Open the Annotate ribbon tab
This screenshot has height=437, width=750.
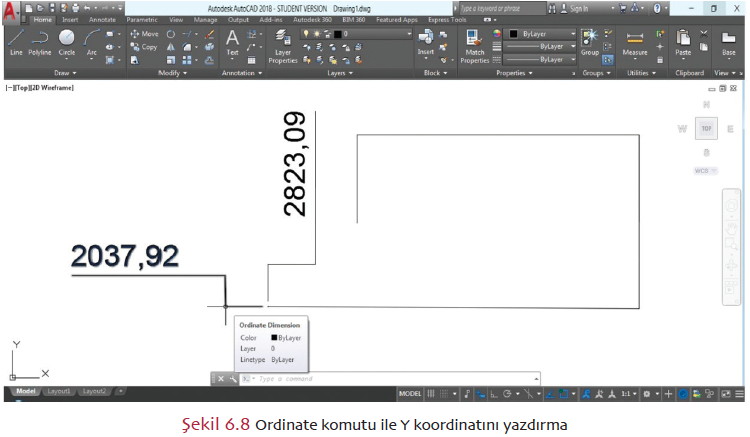pos(102,19)
